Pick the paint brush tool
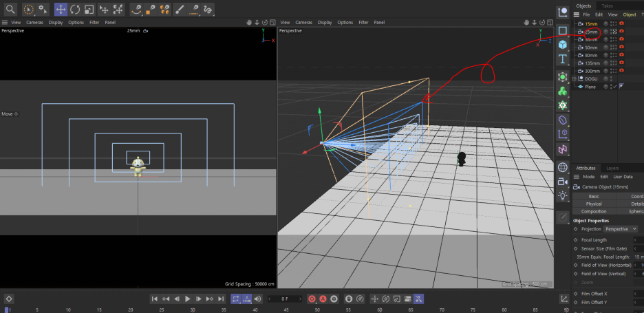Image resolution: width=644 pixels, height=313 pixels. (x=178, y=9)
